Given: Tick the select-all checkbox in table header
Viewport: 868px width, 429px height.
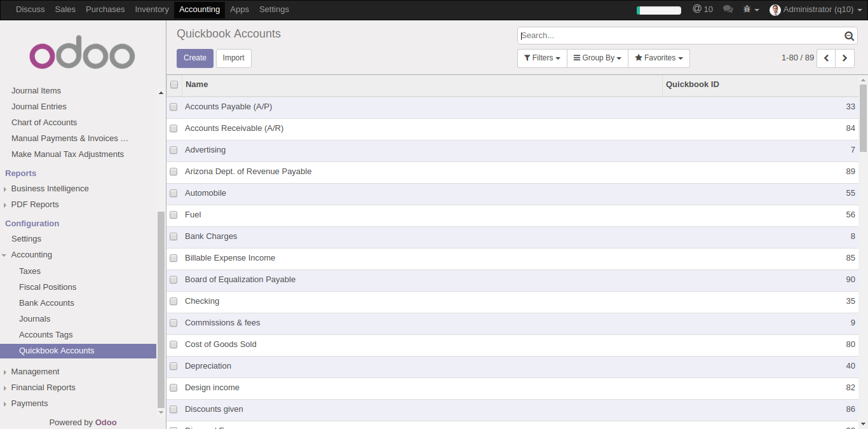Looking at the screenshot, I should tap(174, 85).
